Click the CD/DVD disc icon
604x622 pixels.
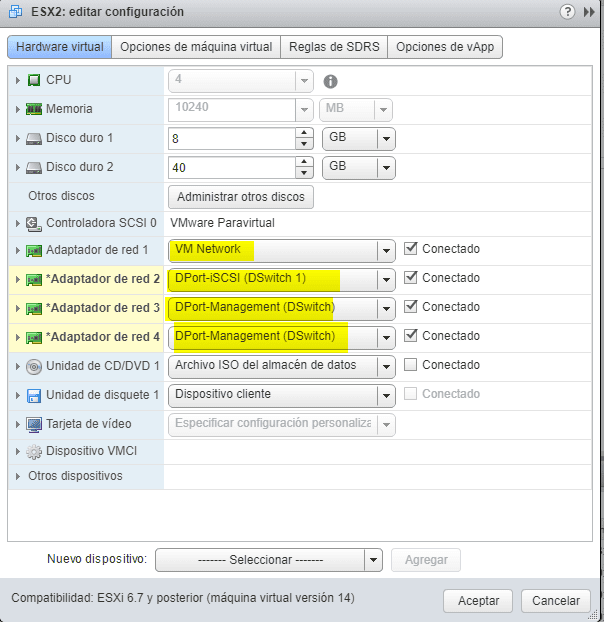[x=34, y=367]
